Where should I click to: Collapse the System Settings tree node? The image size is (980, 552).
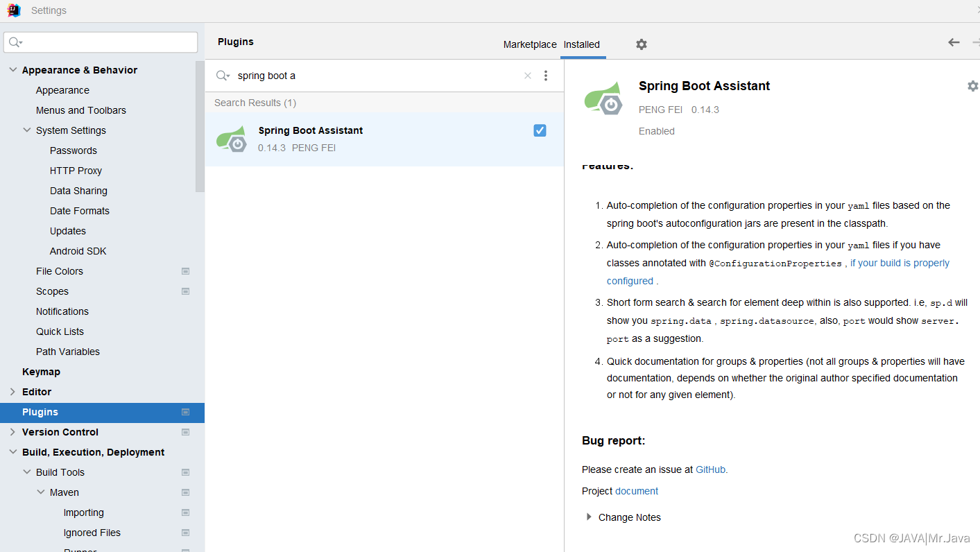26,130
